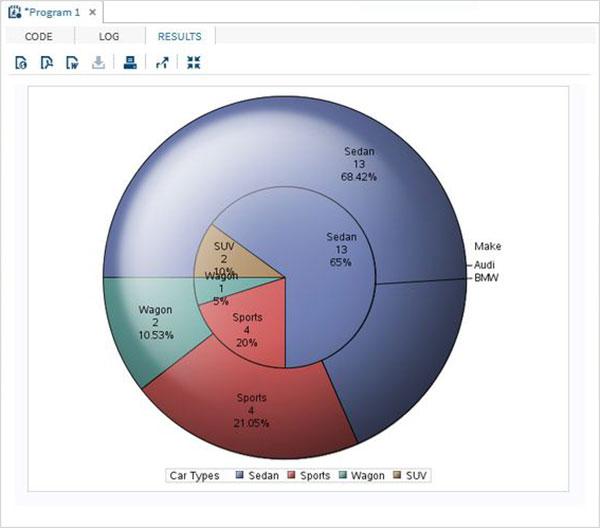Click the SUV legend color swatch
The height and width of the screenshot is (528, 600).
point(398,475)
